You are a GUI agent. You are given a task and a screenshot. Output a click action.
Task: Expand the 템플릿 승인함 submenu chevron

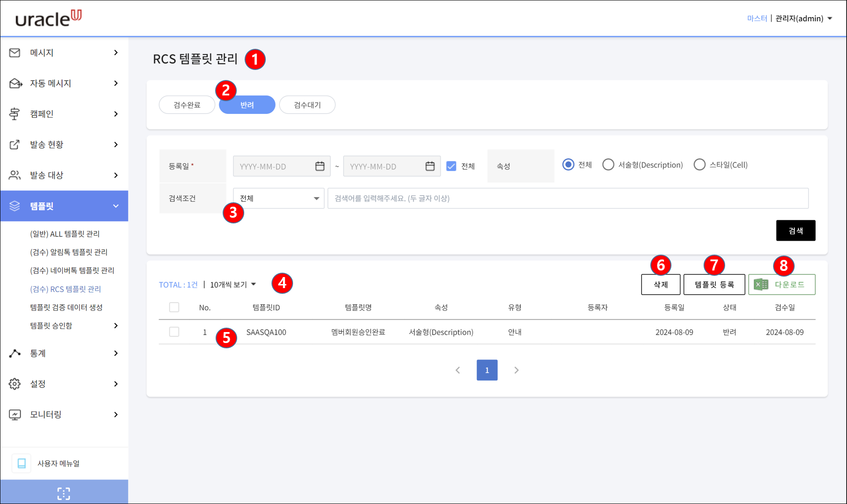click(116, 325)
